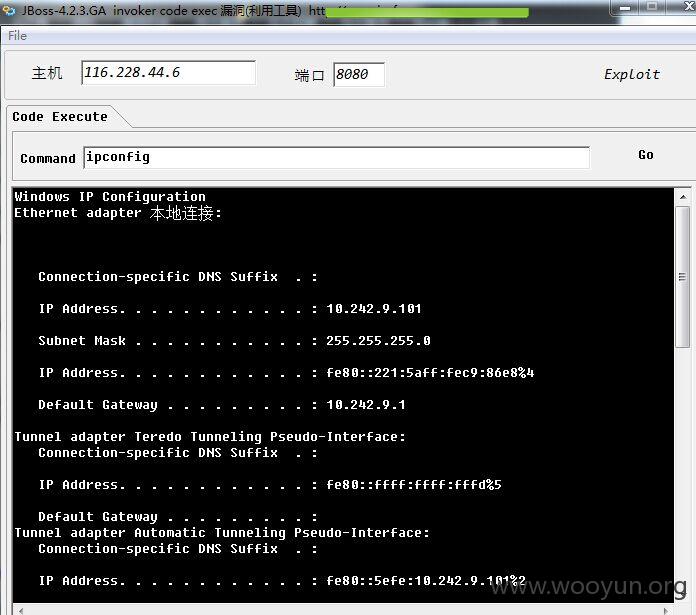Click the vertical scrollbar thumb
This screenshot has height=615, width=696.
point(682,277)
